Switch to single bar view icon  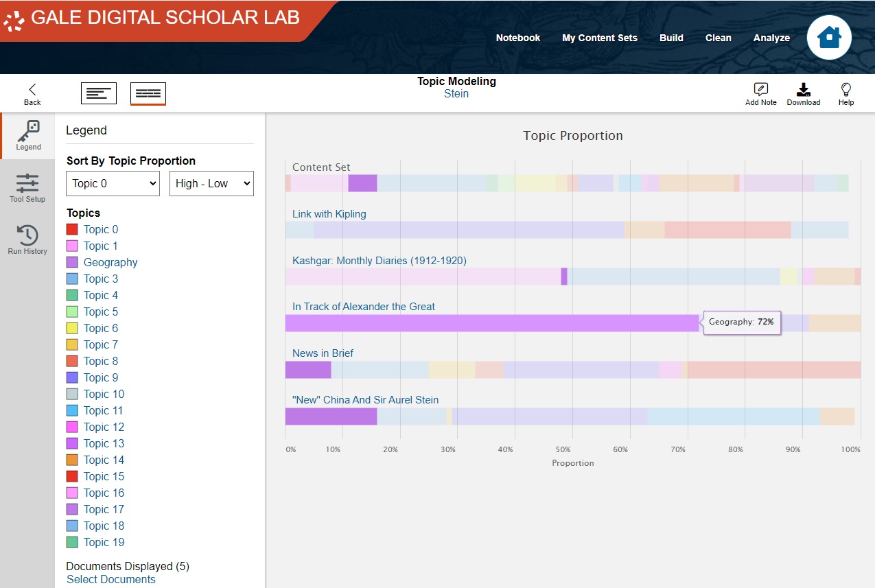coord(99,93)
